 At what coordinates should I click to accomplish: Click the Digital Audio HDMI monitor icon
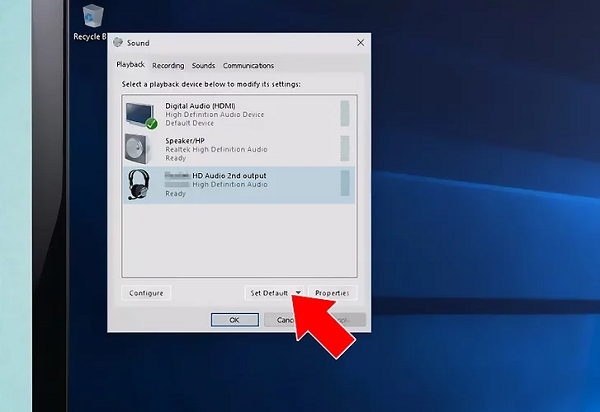pyautogui.click(x=139, y=113)
